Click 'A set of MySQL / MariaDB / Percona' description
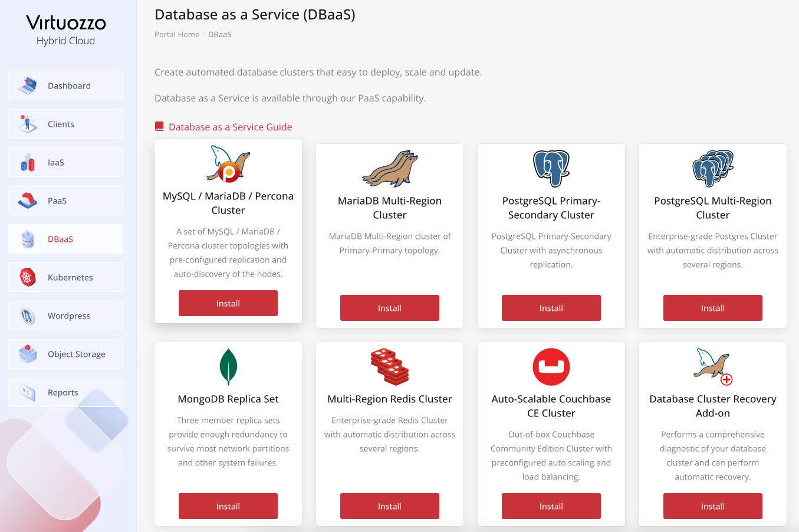This screenshot has height=532, width=799. tap(228, 253)
